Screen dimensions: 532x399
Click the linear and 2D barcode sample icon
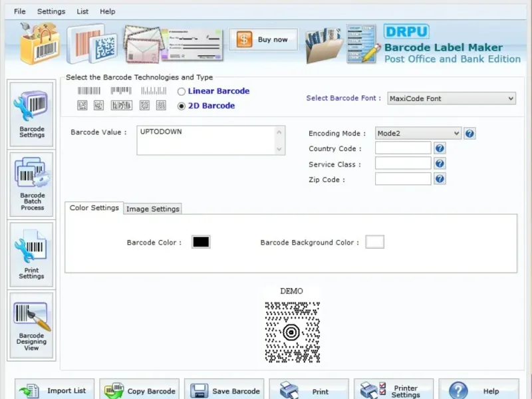coord(92,43)
